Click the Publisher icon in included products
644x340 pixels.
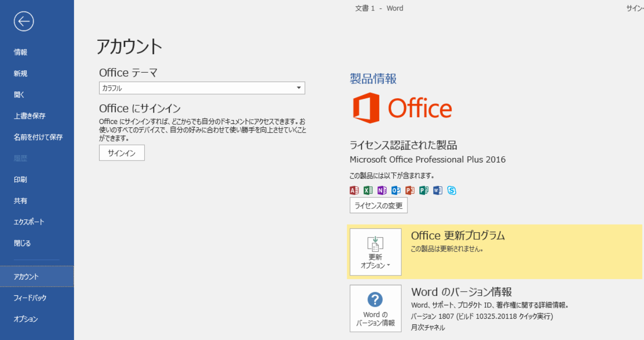click(423, 190)
